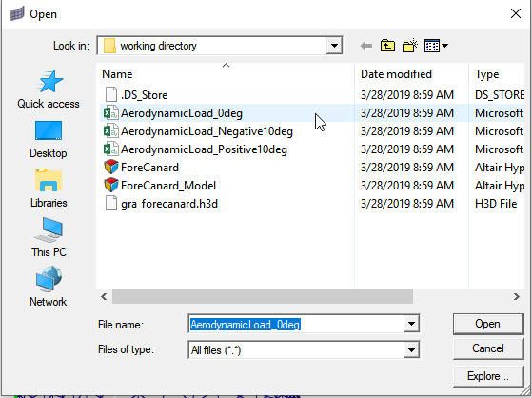
Task: Sort by the Name column header
Action: coord(226,74)
